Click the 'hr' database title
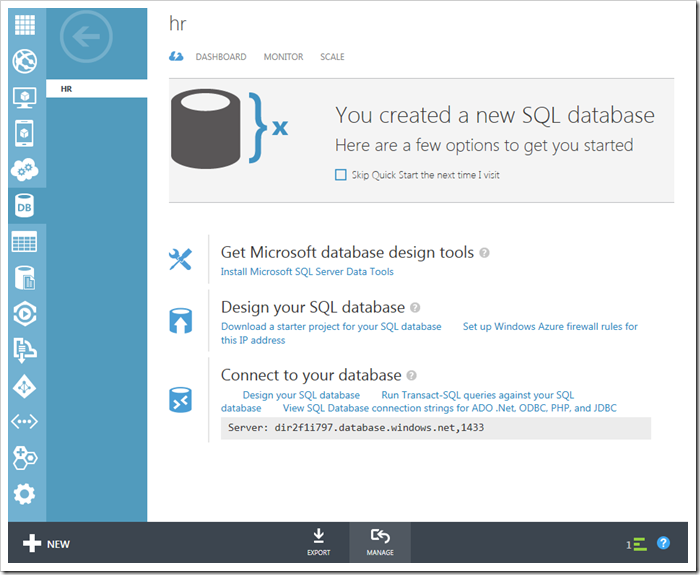Image resolution: width=700 pixels, height=575 pixels. click(177, 23)
